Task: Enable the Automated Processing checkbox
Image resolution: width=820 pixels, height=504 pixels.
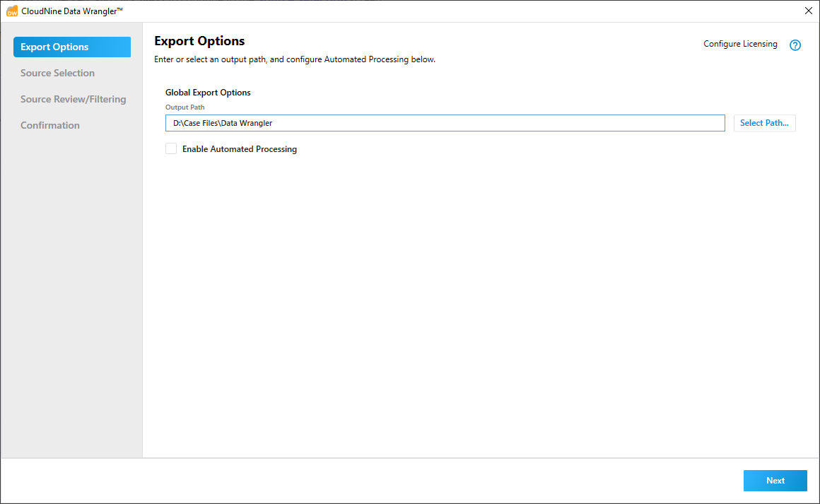Action: pyautogui.click(x=171, y=149)
